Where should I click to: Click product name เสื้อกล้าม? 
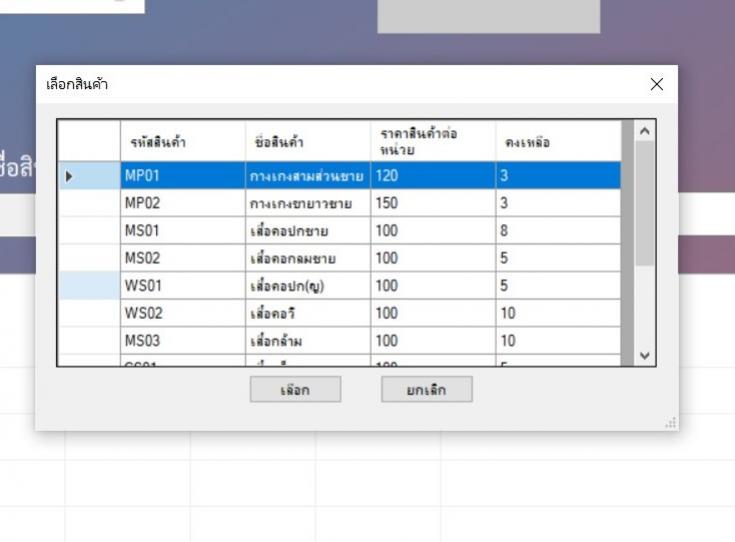coord(308,340)
